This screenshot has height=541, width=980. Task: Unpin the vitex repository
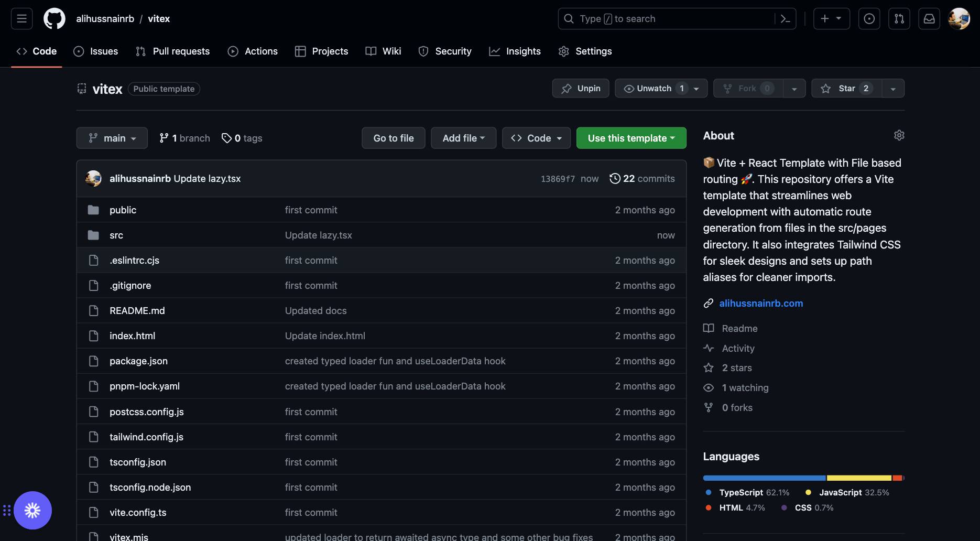tap(581, 88)
